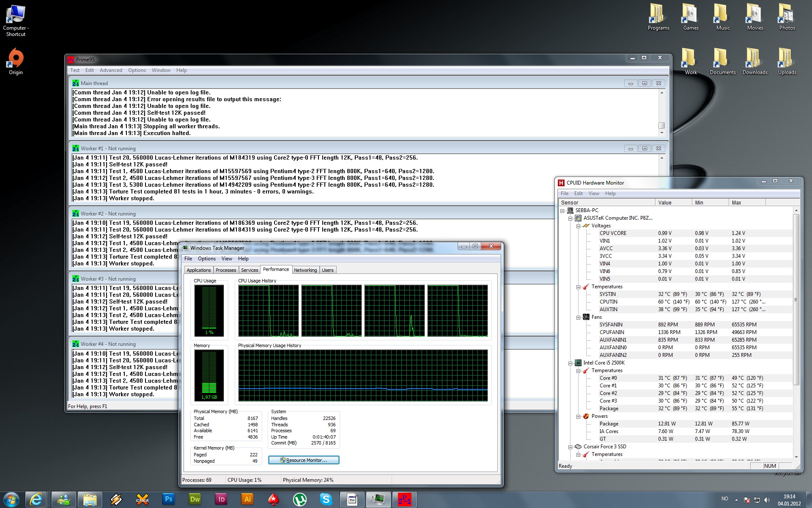Open Prime95 Advanced menu

[x=111, y=70]
